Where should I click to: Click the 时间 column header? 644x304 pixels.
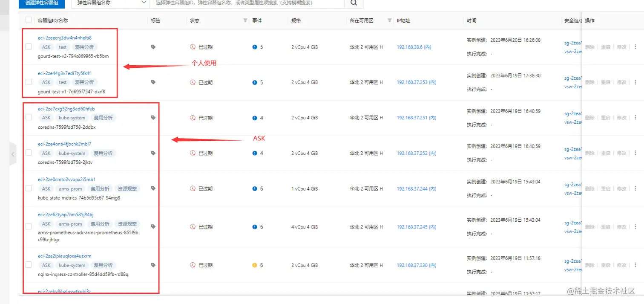click(471, 20)
